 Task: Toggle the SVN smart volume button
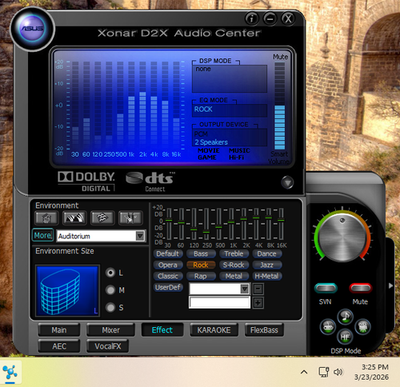pos(325,288)
